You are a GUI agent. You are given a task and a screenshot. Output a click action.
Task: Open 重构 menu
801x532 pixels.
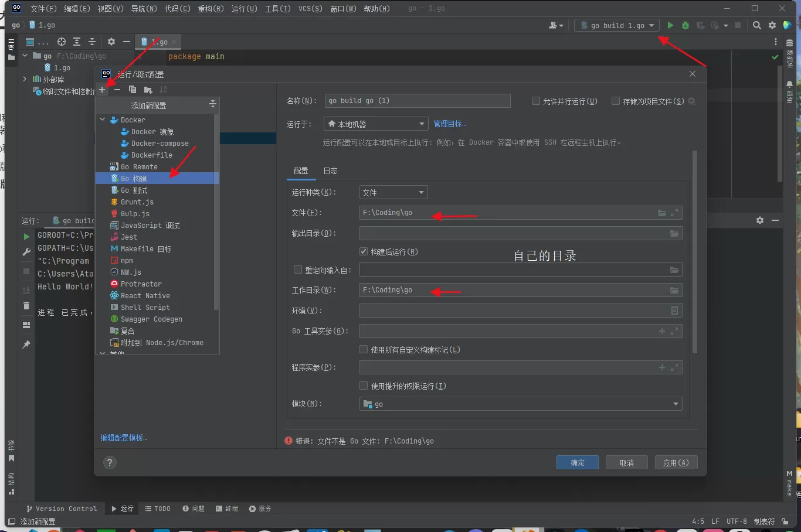click(x=211, y=8)
